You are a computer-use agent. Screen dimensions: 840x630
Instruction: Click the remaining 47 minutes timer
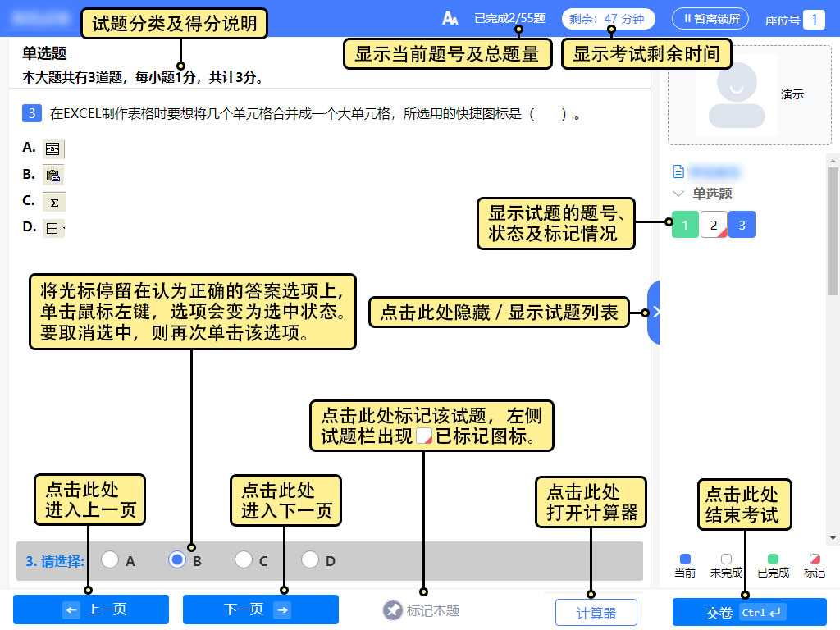[x=609, y=19]
